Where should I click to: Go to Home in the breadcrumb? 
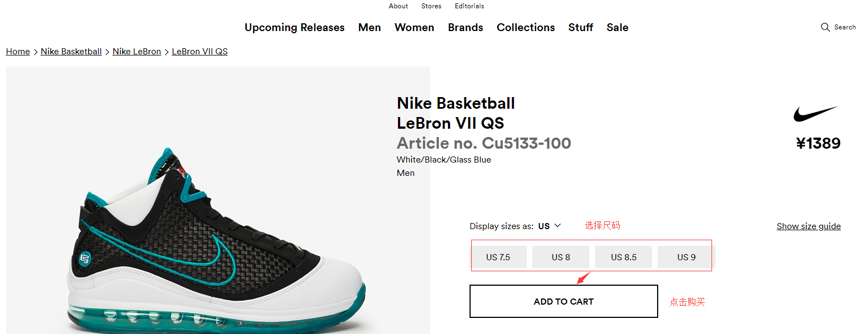(x=18, y=52)
